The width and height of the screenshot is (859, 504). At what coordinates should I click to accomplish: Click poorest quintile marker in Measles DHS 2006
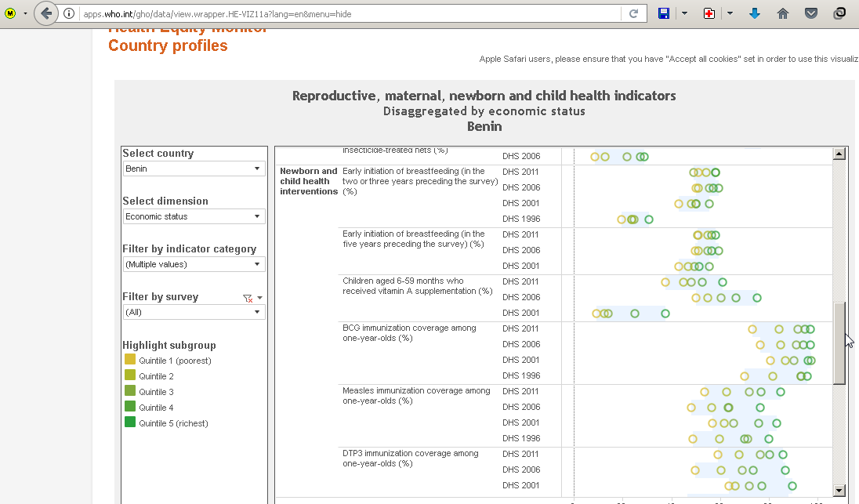[x=691, y=408]
